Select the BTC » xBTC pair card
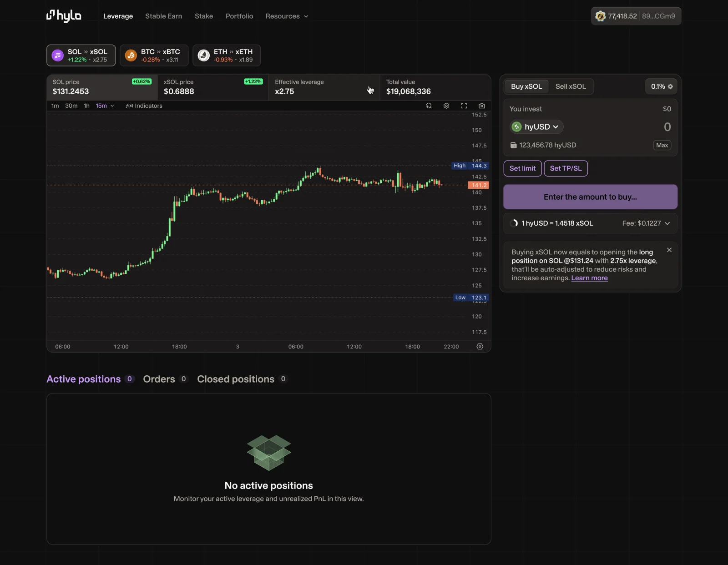This screenshot has height=565, width=728. [154, 55]
